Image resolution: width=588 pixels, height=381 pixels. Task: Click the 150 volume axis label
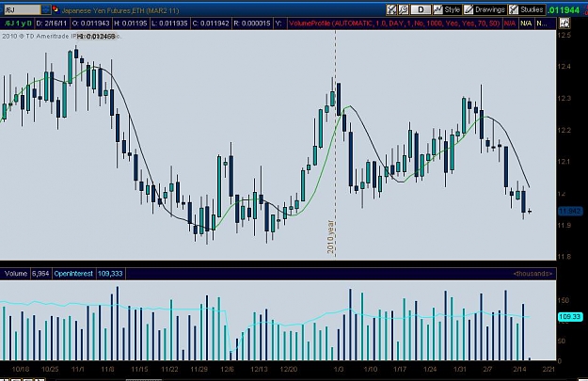pos(564,300)
